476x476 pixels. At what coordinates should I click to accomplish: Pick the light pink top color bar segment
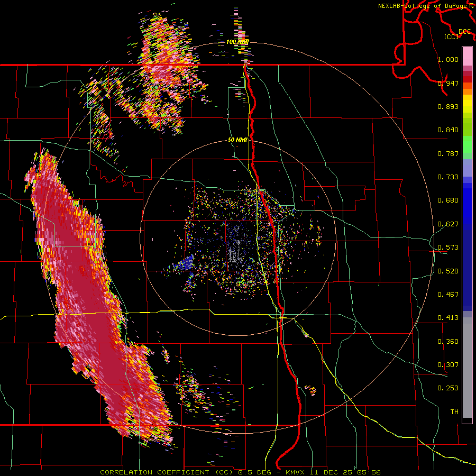[x=467, y=57]
